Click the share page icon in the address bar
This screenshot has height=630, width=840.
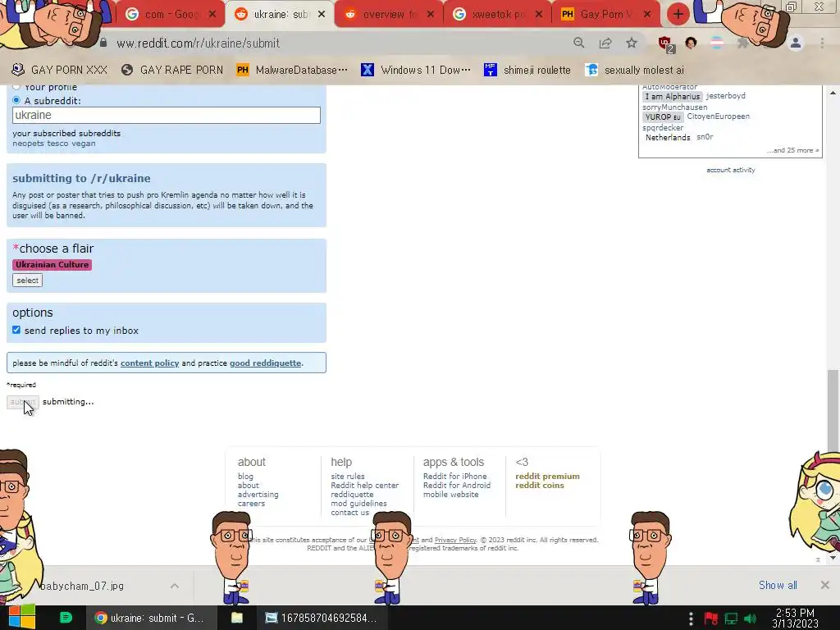[605, 43]
